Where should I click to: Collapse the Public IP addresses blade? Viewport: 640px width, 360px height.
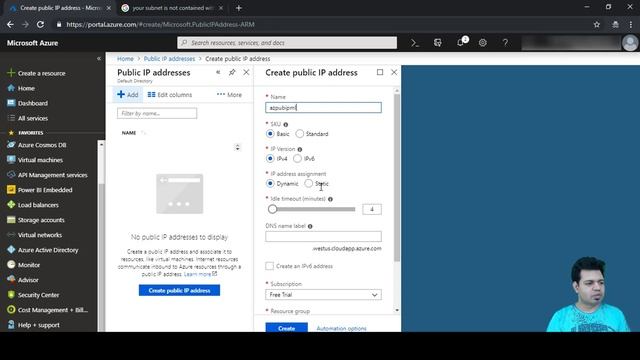218,72
